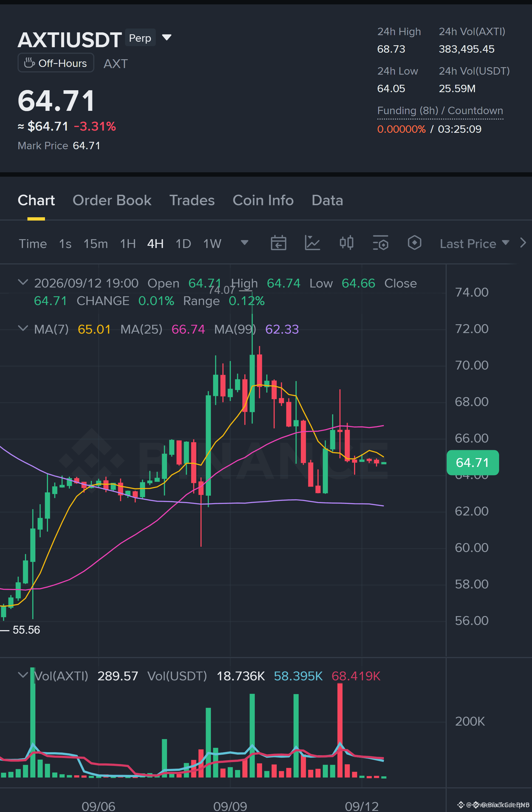532x812 pixels.
Task: Click the hexagon chart tools icon
Action: pos(414,243)
